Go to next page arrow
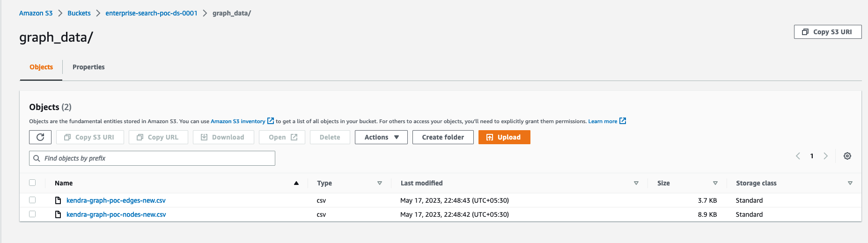The width and height of the screenshot is (868, 243). pos(826,156)
